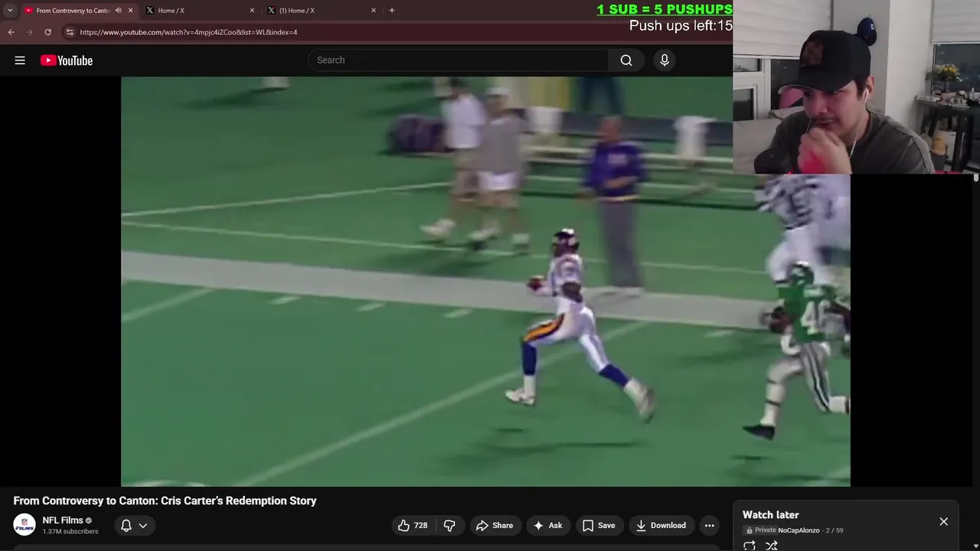
Task: Open the NFL Films channel name link
Action: (63, 520)
